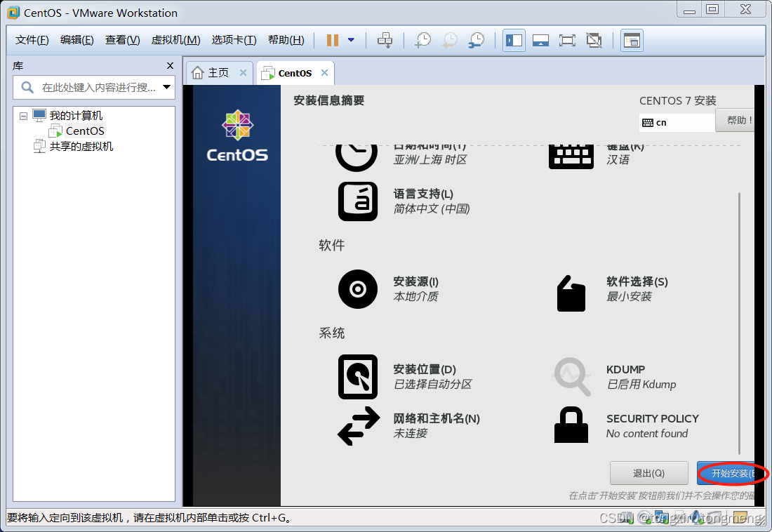Image resolution: width=772 pixels, height=532 pixels.
Task: Click the 语言支持(L) label
Action: pyautogui.click(x=423, y=194)
